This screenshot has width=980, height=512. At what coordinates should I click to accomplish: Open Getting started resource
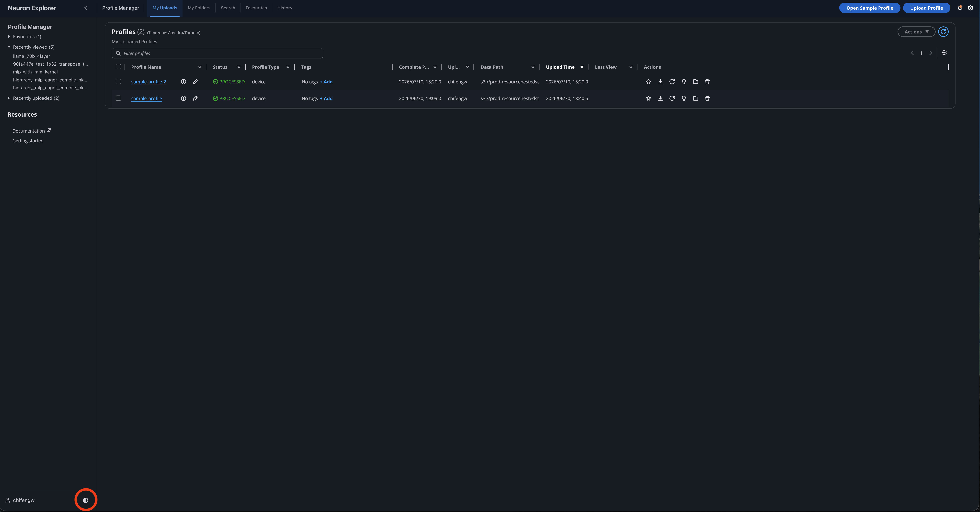point(28,141)
